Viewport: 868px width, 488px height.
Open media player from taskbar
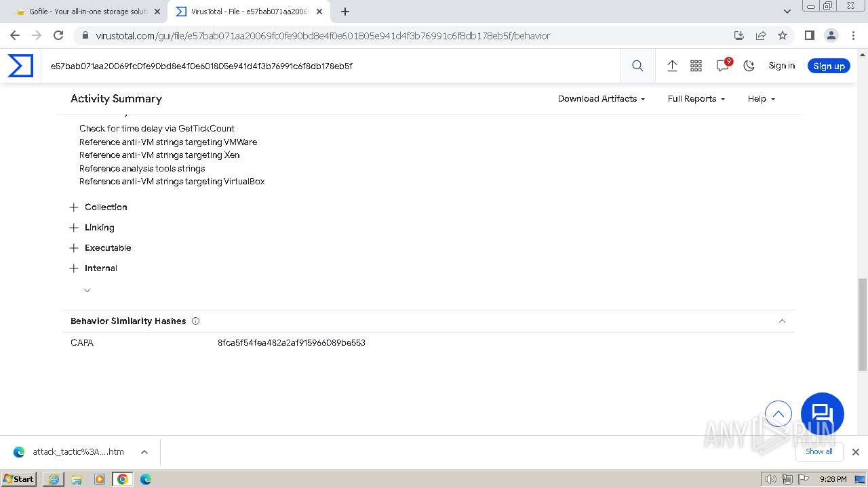[x=100, y=479]
